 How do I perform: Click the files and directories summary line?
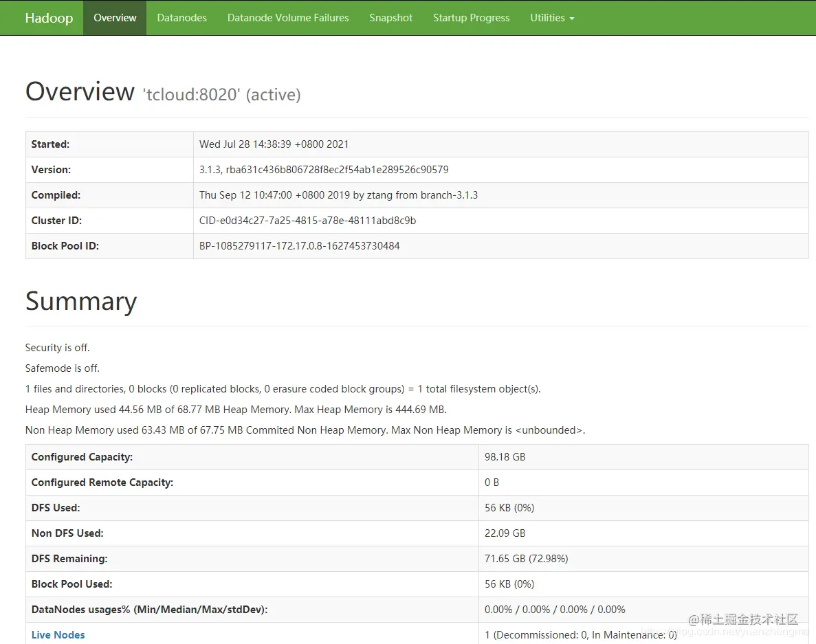tap(283, 389)
